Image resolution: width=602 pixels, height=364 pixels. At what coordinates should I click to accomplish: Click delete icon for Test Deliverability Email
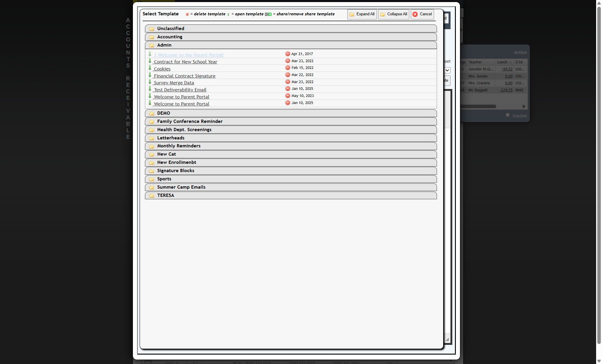pyautogui.click(x=288, y=89)
